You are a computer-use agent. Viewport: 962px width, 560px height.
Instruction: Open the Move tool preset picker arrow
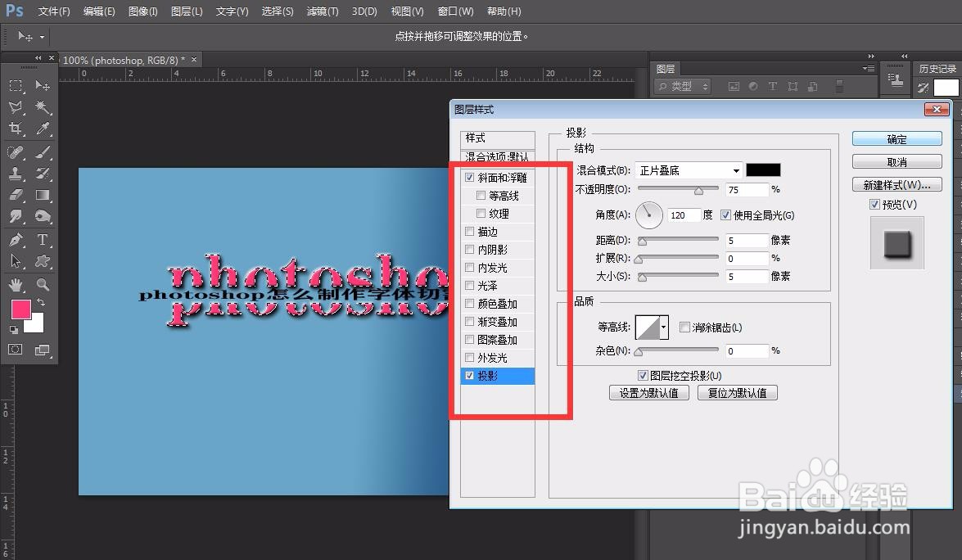(43, 37)
